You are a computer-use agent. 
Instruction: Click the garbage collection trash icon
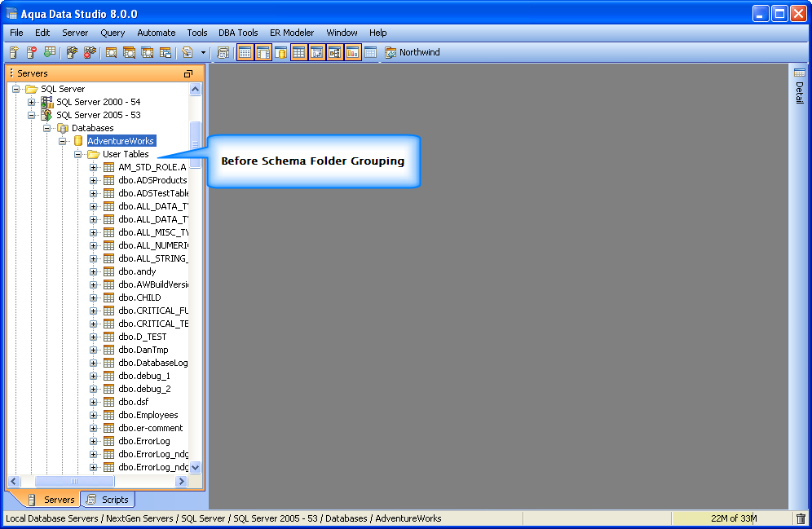pos(801,518)
